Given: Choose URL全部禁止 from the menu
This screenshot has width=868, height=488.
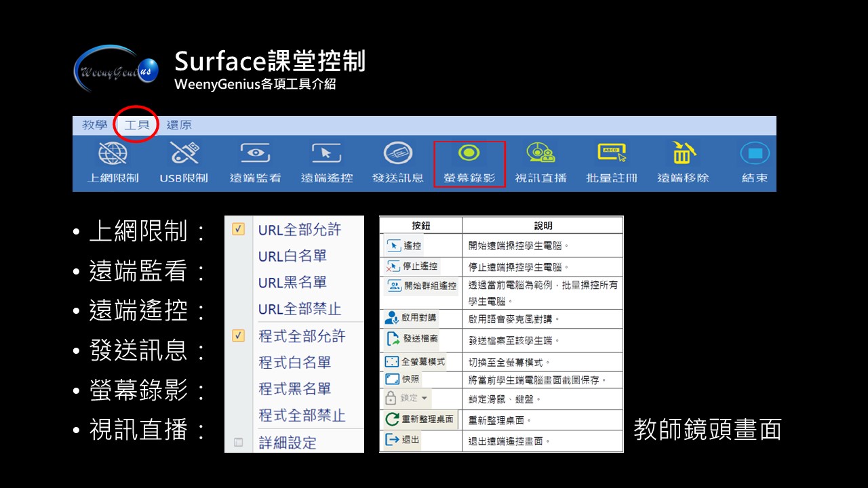Looking at the screenshot, I should click(300, 309).
